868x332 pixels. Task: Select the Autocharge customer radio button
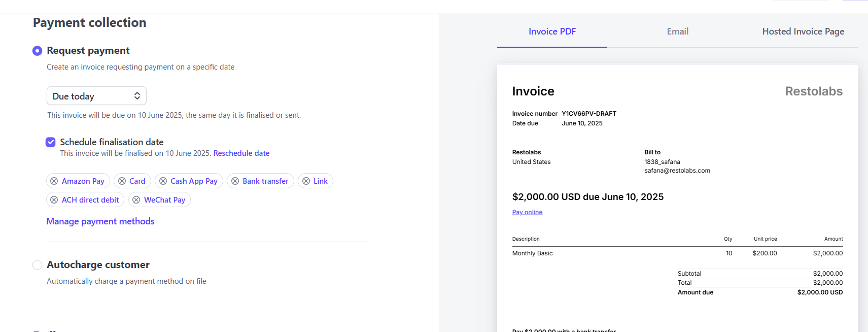click(37, 265)
